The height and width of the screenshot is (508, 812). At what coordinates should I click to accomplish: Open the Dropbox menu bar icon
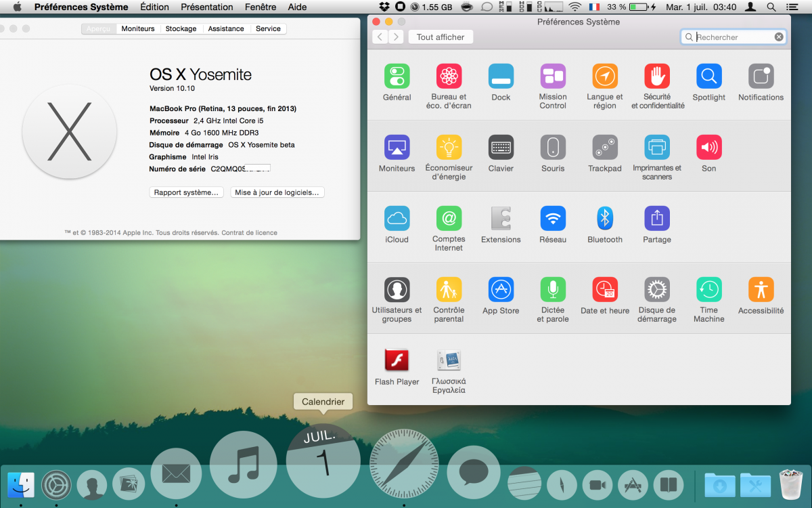[x=384, y=7]
